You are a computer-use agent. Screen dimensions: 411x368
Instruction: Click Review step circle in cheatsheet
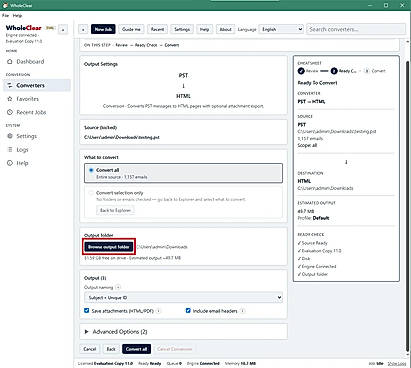(301, 71)
